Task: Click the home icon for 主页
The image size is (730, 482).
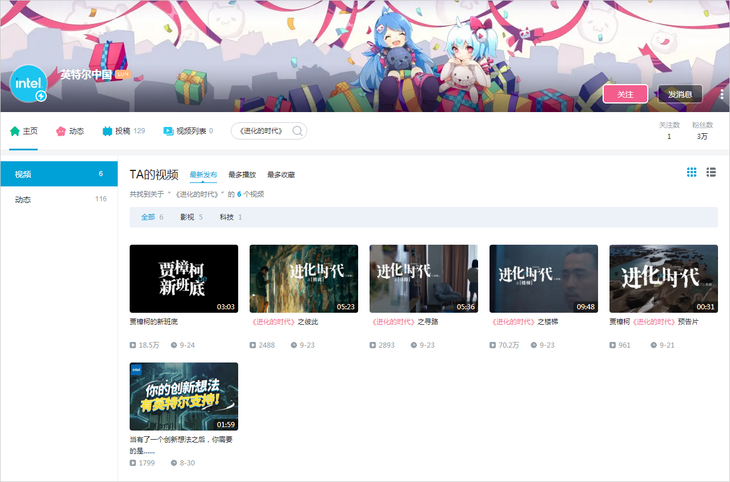Action: 15,131
